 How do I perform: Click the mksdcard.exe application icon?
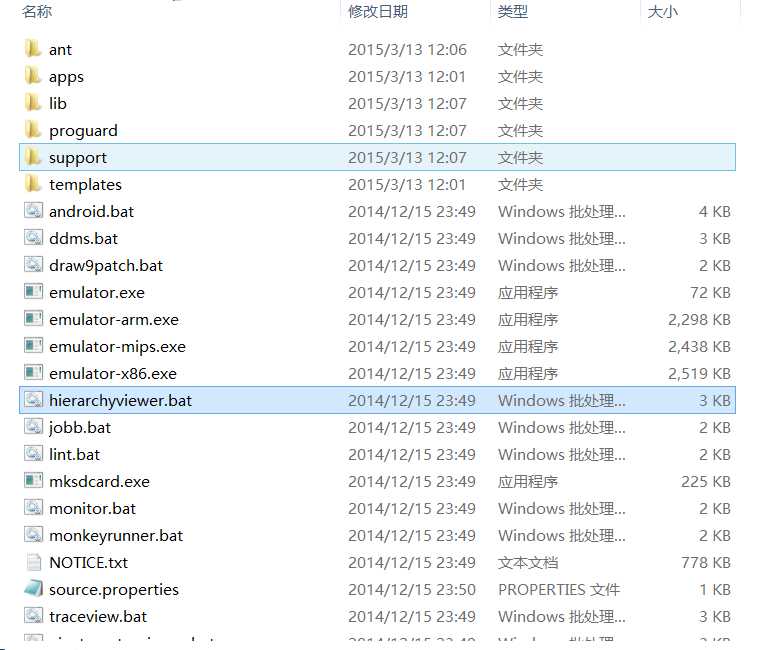[x=34, y=481]
